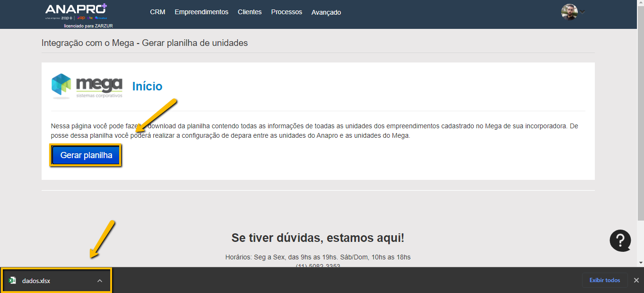Click the Mega sistemas corporativos logo

(x=87, y=86)
